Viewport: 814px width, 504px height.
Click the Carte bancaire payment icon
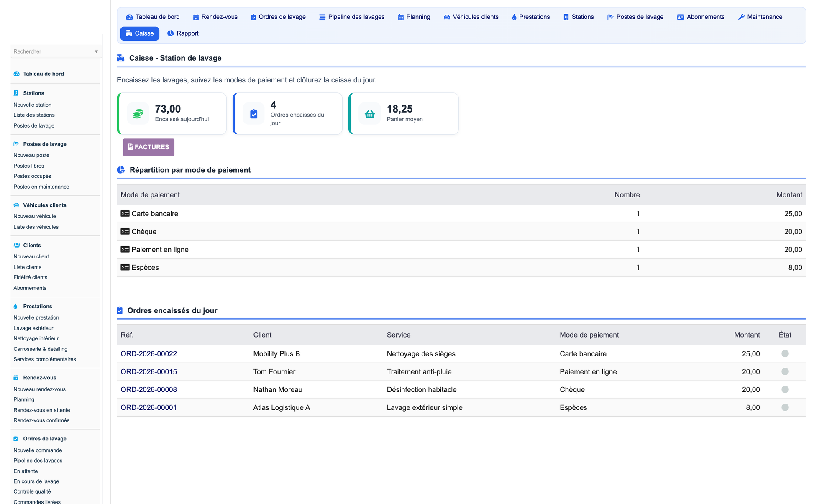click(125, 214)
